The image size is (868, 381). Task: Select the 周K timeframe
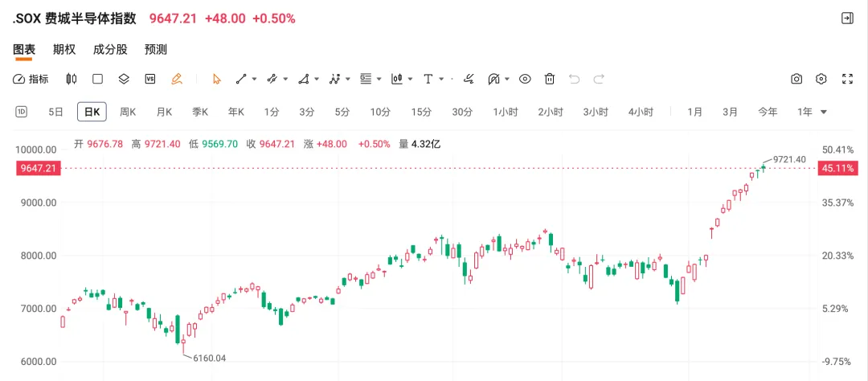128,112
